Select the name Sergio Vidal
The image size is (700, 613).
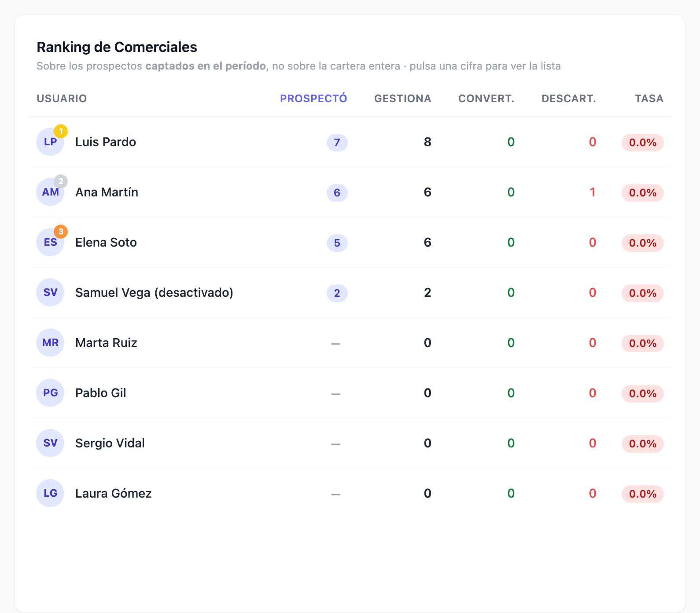[x=110, y=443]
